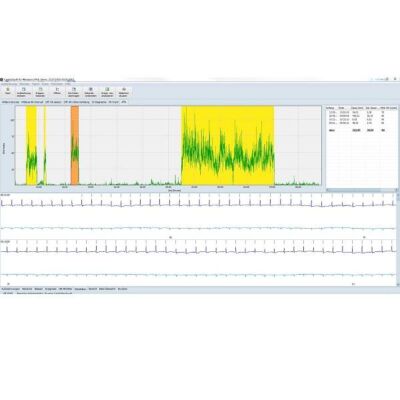Click the first column header of the episode table
Screen dimensions: 400x400
tap(332, 108)
